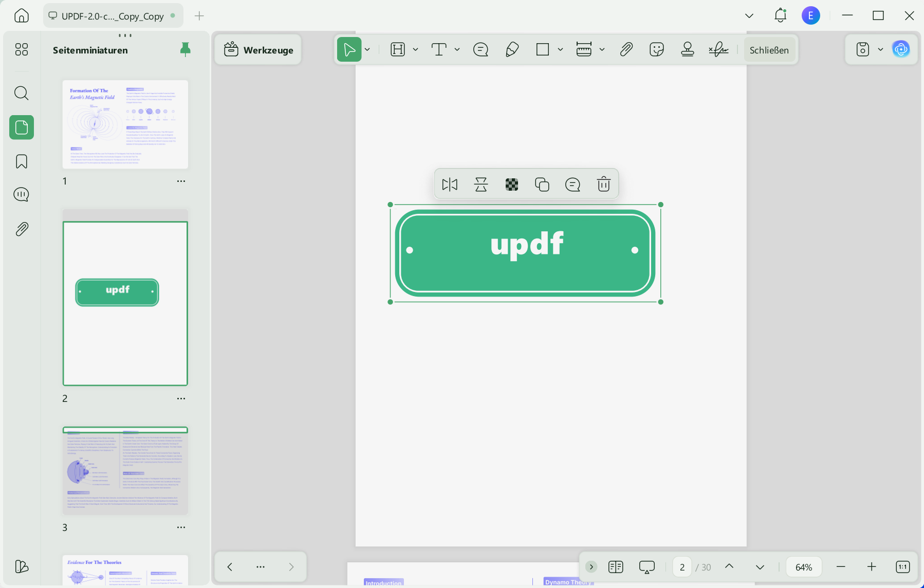Image resolution: width=924 pixels, height=588 pixels.
Task: Collapse the bottom page navigation bar
Action: coord(592,566)
